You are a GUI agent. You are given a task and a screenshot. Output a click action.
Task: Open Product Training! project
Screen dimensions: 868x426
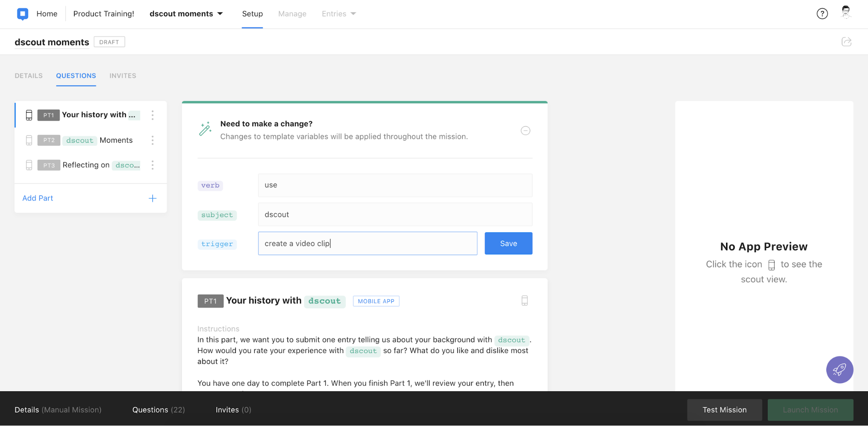tap(104, 14)
